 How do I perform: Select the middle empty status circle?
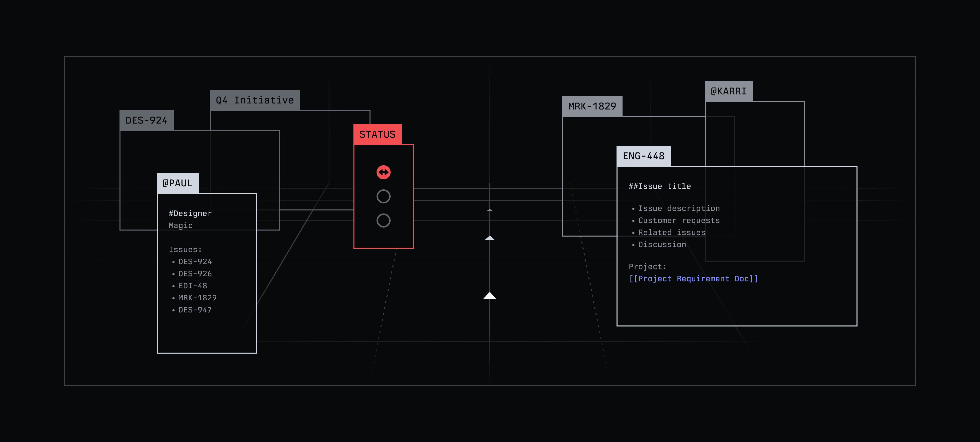point(383,196)
